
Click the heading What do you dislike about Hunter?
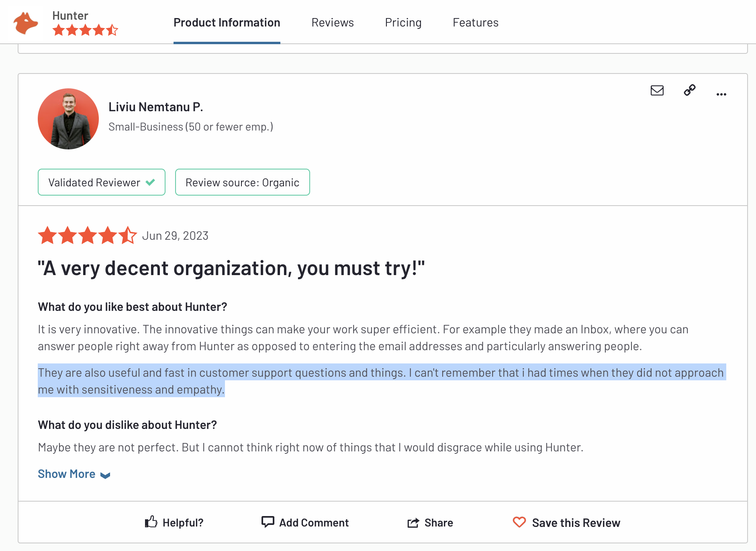click(127, 425)
